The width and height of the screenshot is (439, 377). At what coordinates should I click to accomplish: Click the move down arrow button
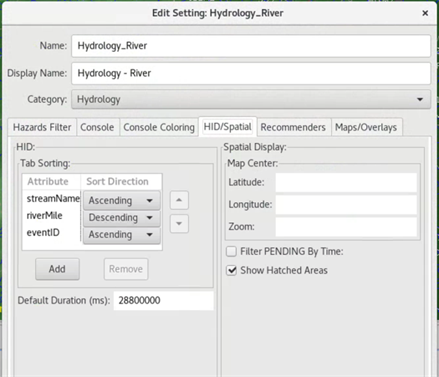(179, 223)
